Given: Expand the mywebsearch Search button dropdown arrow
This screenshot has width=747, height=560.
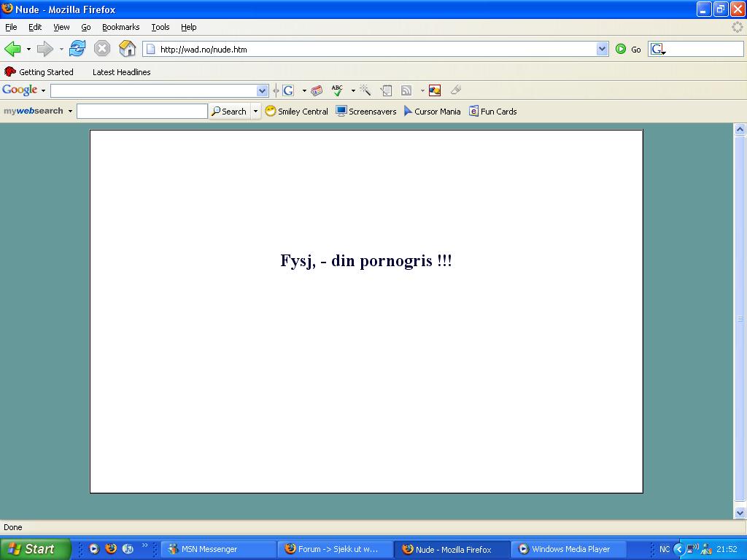Looking at the screenshot, I should pos(255,112).
